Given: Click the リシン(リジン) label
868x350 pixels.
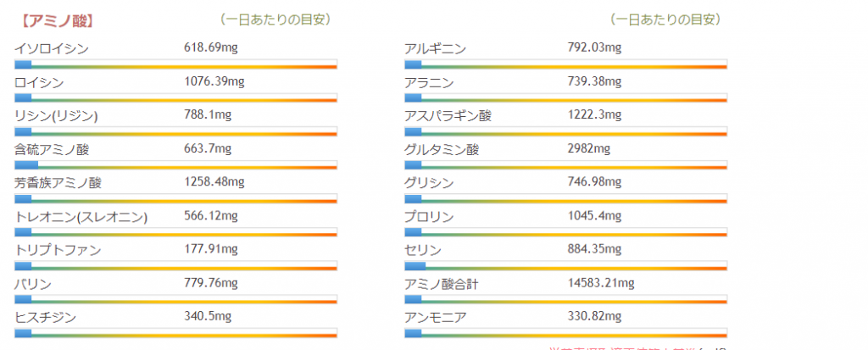Looking at the screenshot, I should tap(56, 115).
